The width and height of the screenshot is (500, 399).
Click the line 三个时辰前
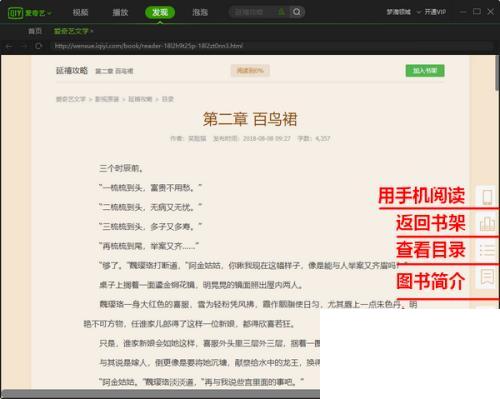click(x=121, y=168)
